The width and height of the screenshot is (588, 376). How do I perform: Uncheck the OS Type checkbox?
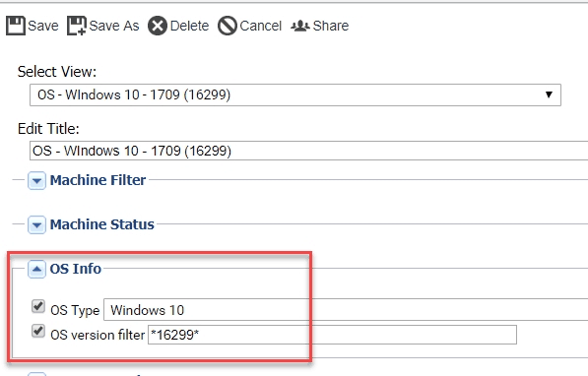coord(37,306)
